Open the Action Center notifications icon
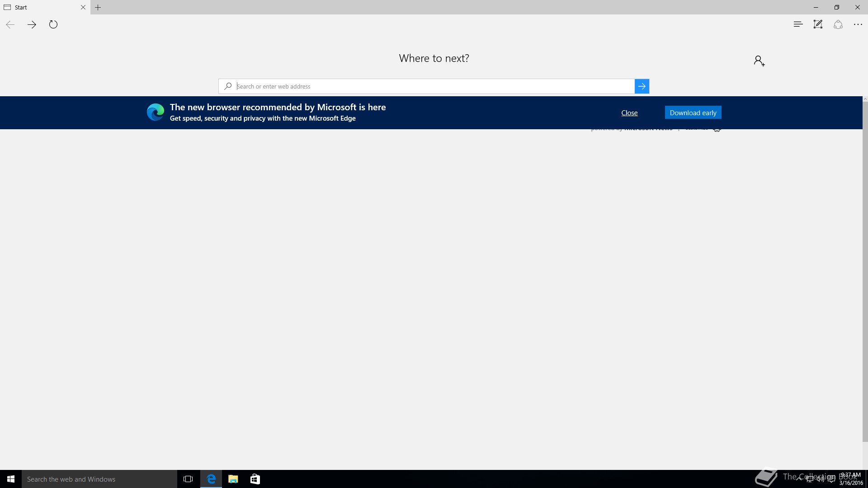868x488 pixels. [831, 479]
